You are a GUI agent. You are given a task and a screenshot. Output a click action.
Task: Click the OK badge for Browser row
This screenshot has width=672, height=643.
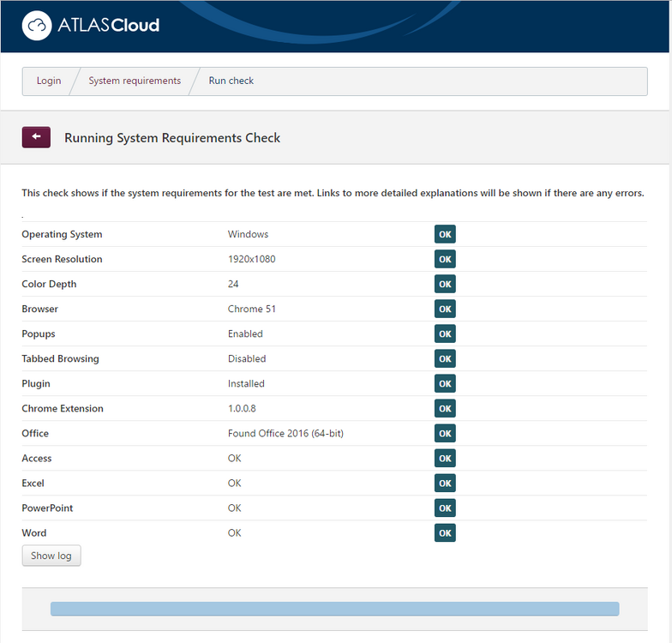click(445, 309)
